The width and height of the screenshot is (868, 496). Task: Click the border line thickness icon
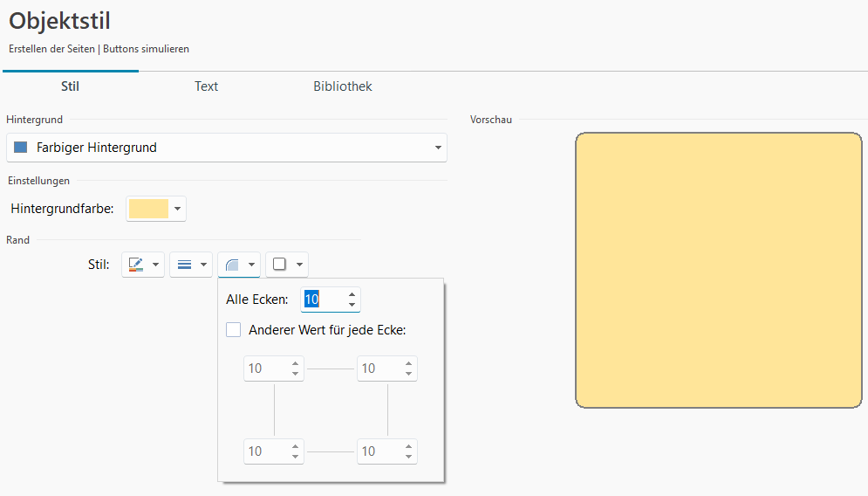[184, 265]
